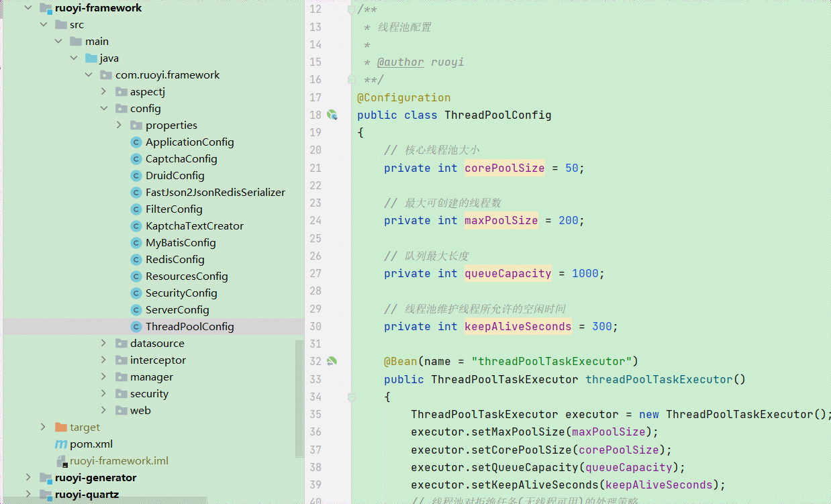This screenshot has height=504, width=831.
Task: Click the properties package folder icon
Action: 136,125
